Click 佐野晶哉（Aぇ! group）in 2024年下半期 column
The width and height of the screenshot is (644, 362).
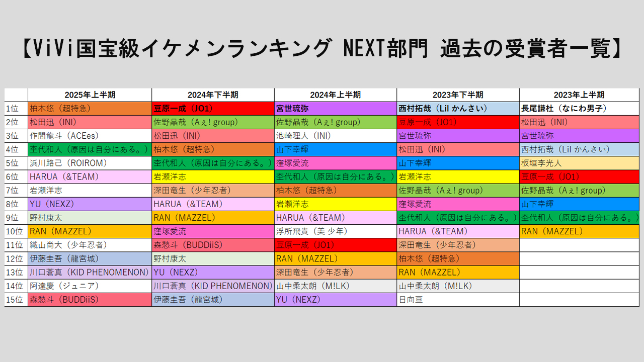213,122
